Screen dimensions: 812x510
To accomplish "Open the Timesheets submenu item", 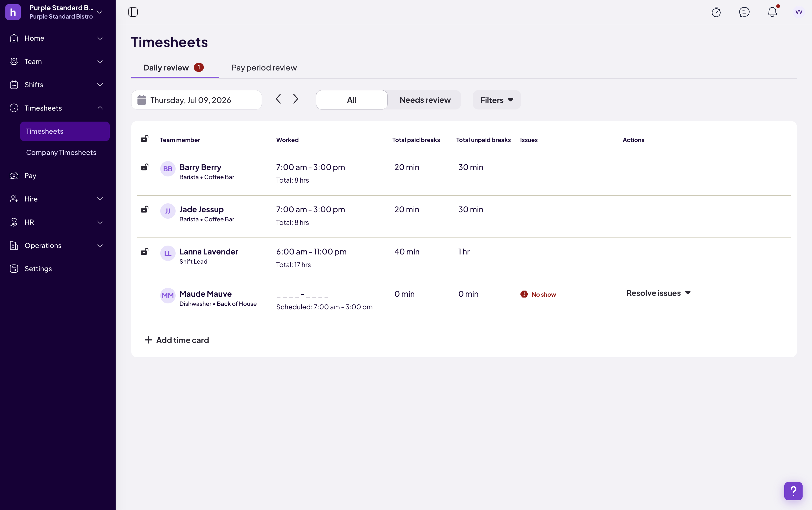I will tap(65, 131).
